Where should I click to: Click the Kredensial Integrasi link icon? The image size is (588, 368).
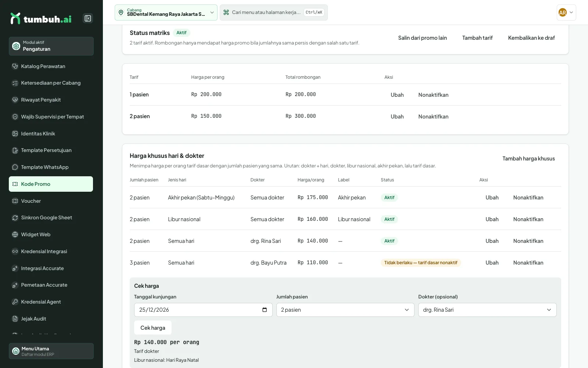coord(15,251)
